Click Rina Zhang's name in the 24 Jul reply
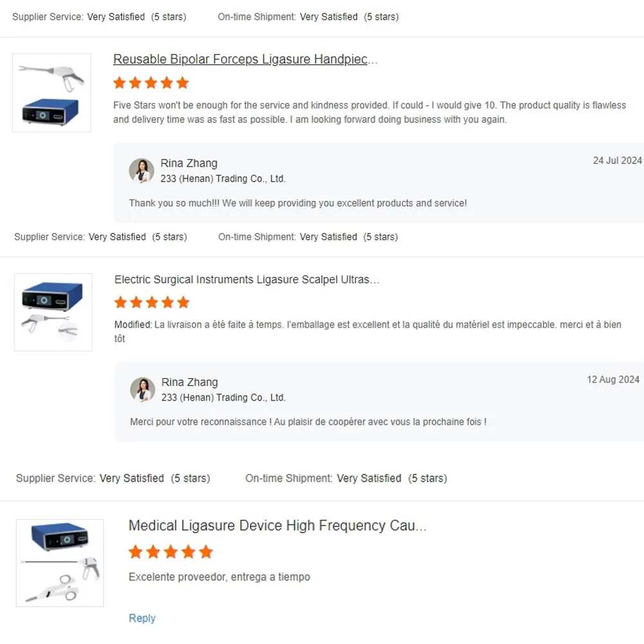The width and height of the screenshot is (644, 644). [189, 164]
